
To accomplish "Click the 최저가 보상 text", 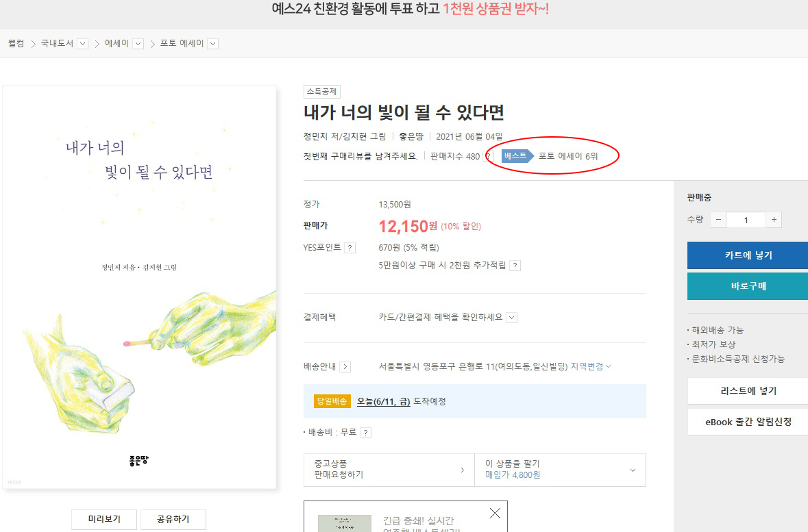I will [x=713, y=344].
